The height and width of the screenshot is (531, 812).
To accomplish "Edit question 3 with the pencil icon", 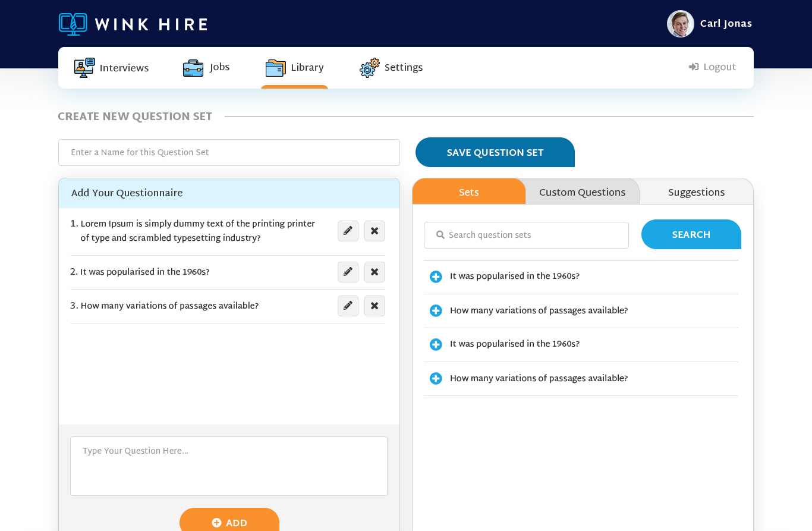I will pyautogui.click(x=348, y=306).
